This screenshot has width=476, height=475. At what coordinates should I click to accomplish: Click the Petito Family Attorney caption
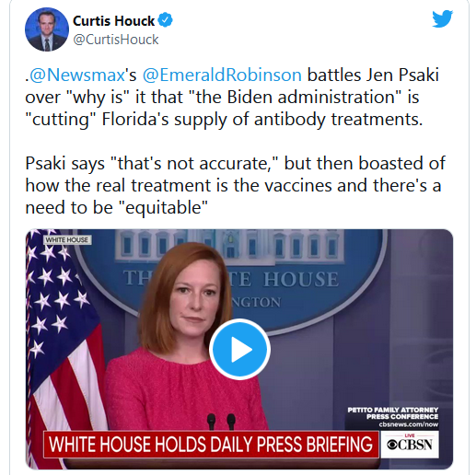click(x=393, y=413)
